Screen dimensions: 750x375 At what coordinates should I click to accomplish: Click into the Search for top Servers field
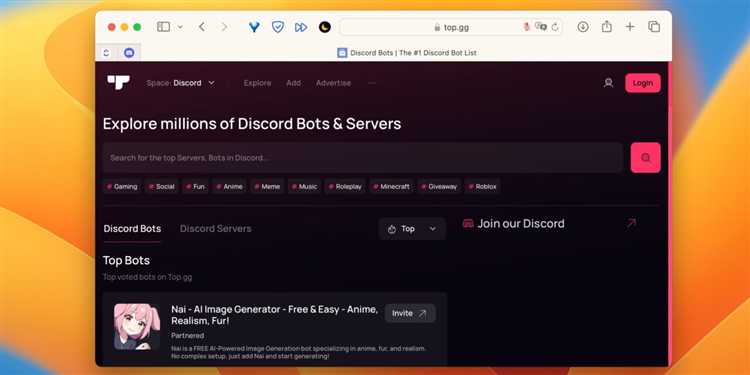(363, 157)
